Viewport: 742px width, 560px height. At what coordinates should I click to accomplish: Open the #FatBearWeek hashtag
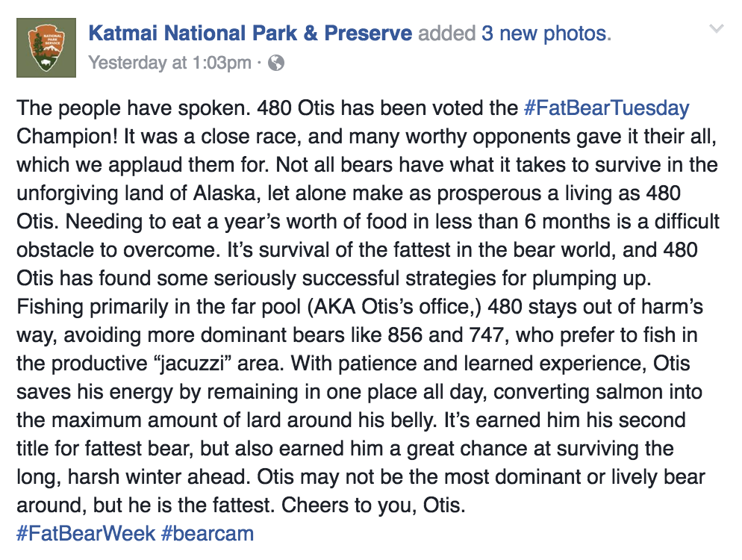click(86, 534)
